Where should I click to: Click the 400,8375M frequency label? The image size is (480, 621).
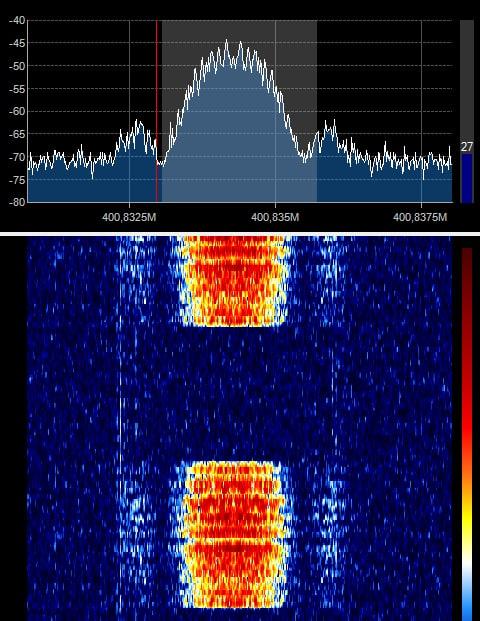420,217
